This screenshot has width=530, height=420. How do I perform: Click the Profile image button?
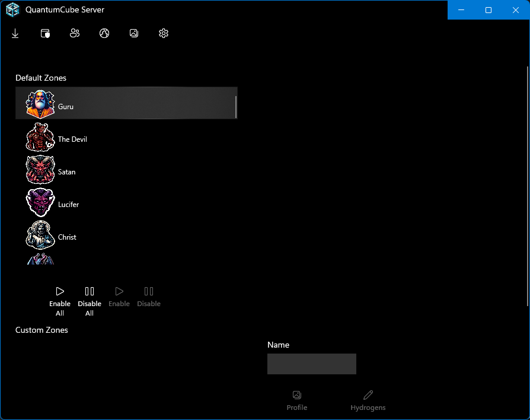pos(297,400)
